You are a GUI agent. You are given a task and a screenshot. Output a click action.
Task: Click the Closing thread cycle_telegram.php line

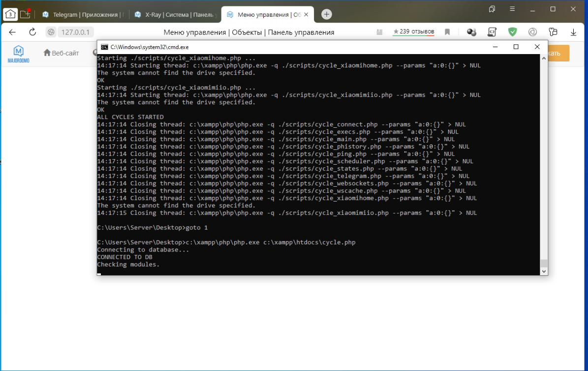pos(283,176)
